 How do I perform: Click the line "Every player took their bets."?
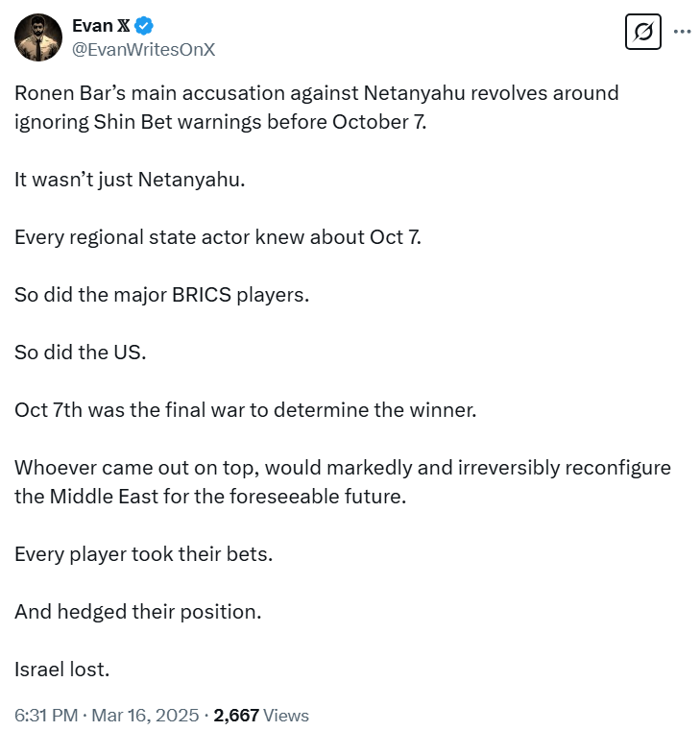coord(143,554)
